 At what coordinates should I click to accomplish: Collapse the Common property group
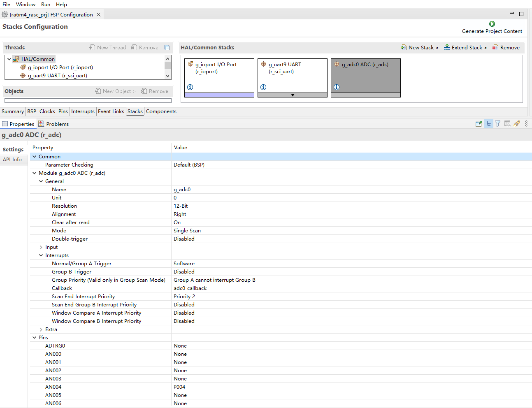click(35, 157)
